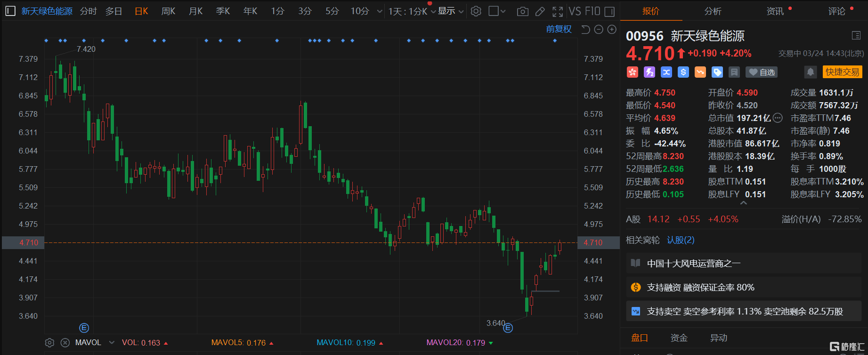This screenshot has height=355, width=868.
Task: Click the red Hong Kong market badge
Action: click(632, 72)
